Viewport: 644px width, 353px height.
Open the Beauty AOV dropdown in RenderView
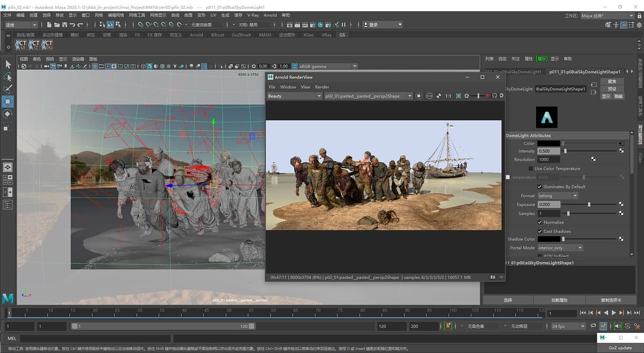[x=295, y=96]
